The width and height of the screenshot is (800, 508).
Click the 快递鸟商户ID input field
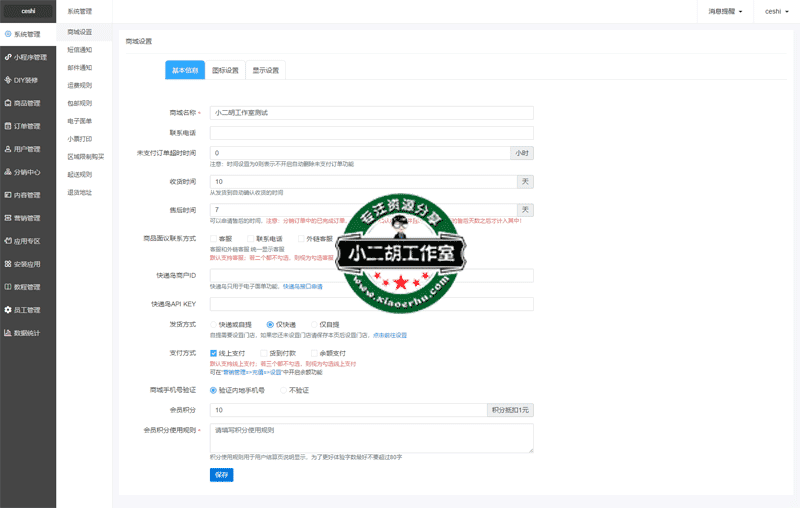click(371, 275)
